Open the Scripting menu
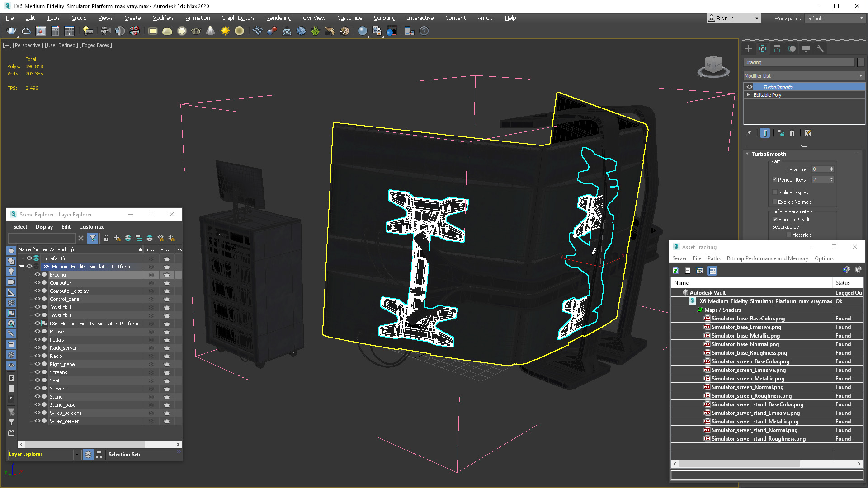 point(384,18)
